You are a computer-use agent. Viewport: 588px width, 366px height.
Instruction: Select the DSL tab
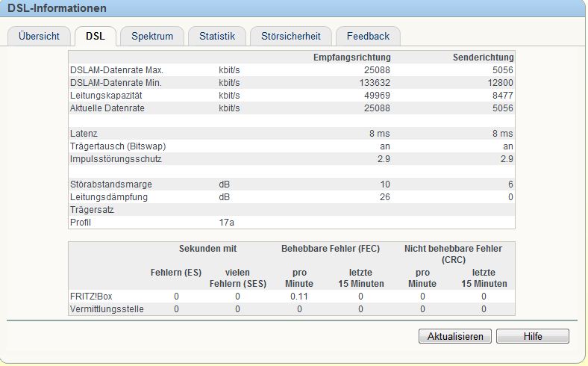coord(96,37)
